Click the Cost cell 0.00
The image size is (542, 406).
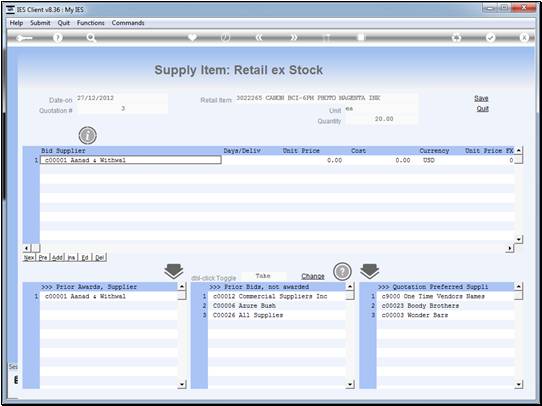(380, 160)
